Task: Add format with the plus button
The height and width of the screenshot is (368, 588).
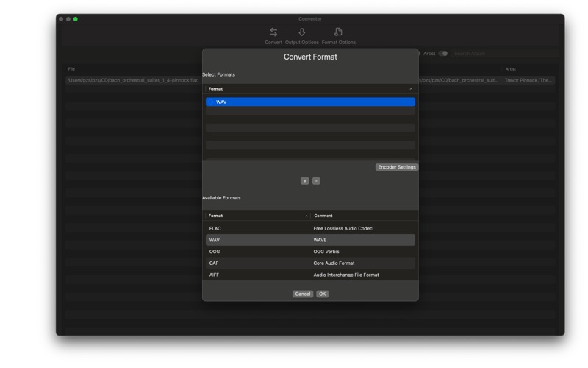Action: tap(304, 181)
